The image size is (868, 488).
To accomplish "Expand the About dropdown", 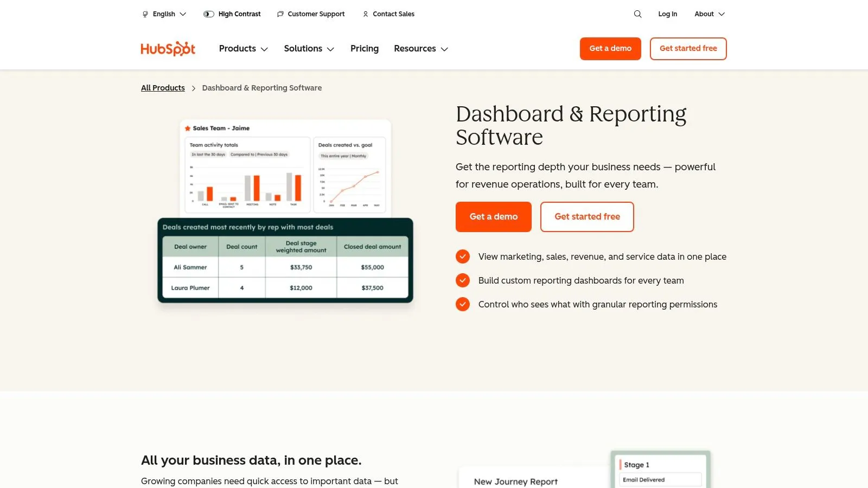I will 710,14.
